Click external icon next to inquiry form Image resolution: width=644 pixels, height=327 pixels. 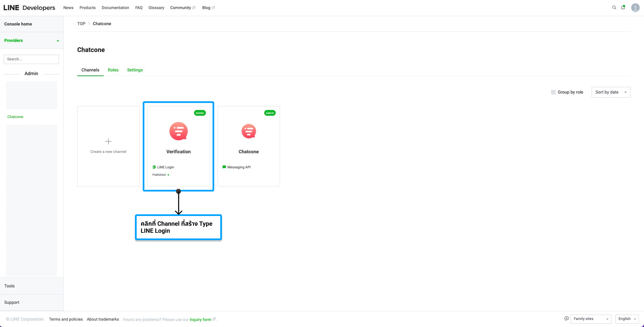coord(214,319)
